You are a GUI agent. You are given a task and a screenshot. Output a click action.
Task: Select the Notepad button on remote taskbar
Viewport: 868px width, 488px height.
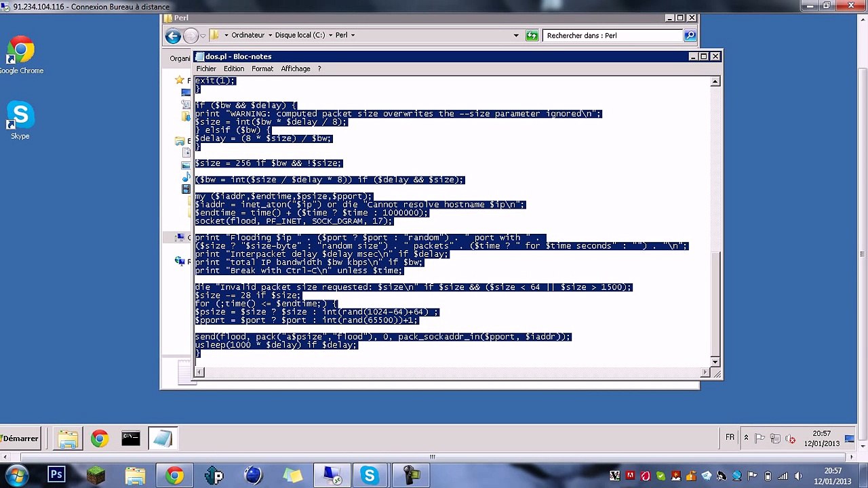coord(163,439)
